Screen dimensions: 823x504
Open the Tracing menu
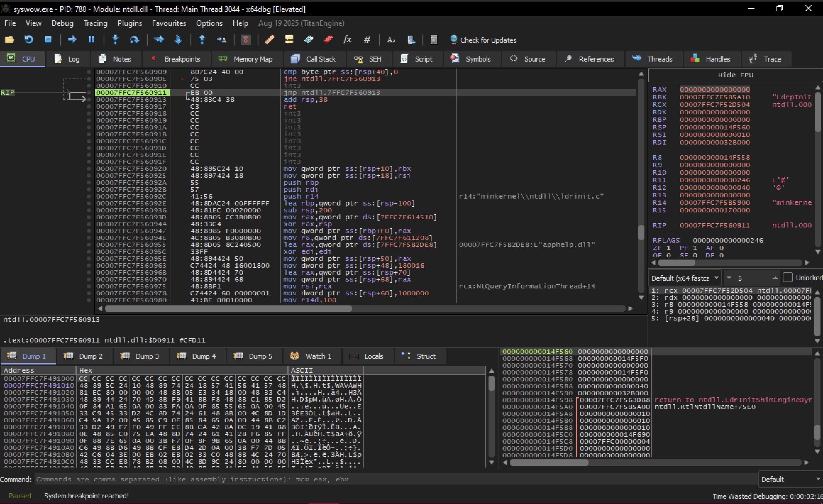point(96,23)
